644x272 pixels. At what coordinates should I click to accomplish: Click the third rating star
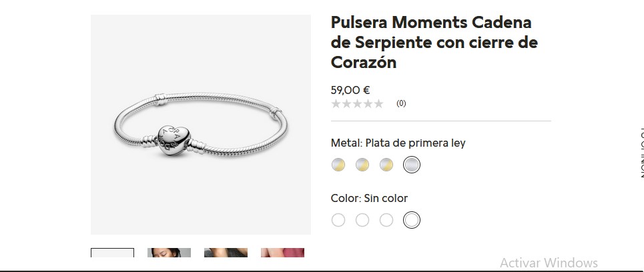357,104
